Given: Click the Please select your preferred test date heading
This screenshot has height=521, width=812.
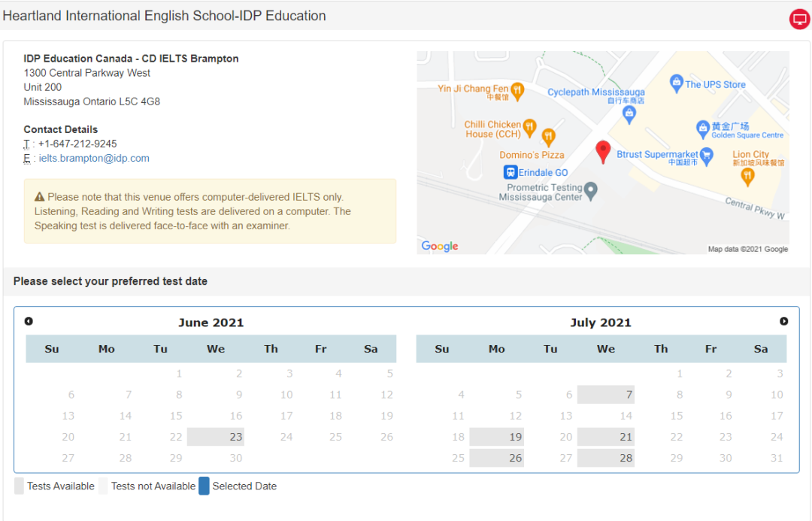Looking at the screenshot, I should tap(111, 281).
